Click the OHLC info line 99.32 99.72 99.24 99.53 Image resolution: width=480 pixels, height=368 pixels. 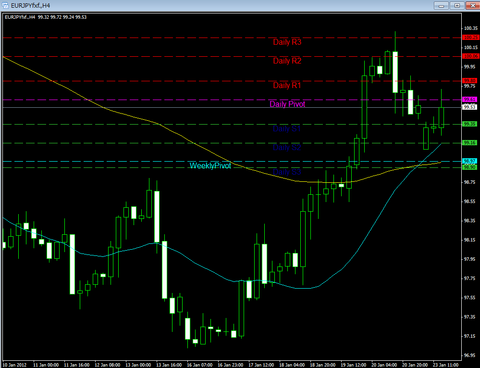pos(62,17)
